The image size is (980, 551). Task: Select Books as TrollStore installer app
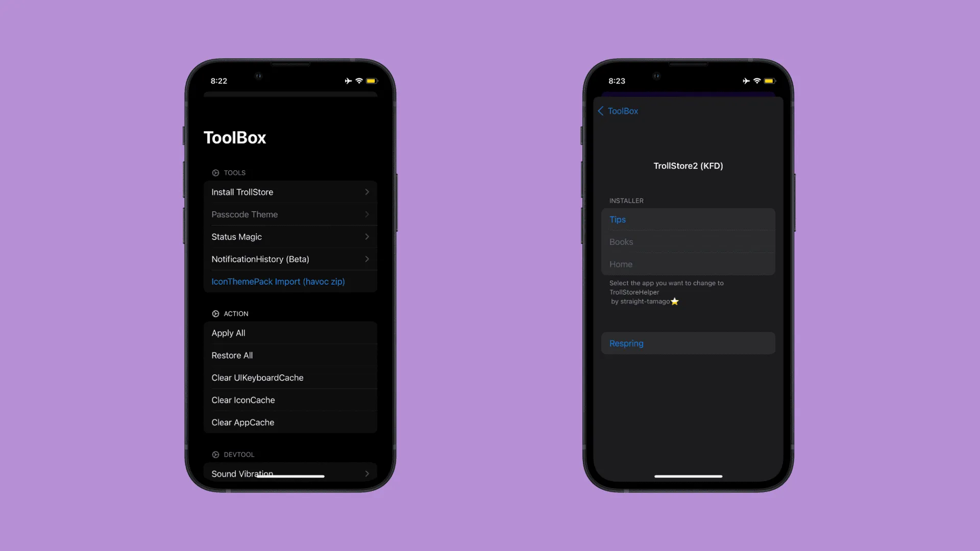tap(688, 241)
